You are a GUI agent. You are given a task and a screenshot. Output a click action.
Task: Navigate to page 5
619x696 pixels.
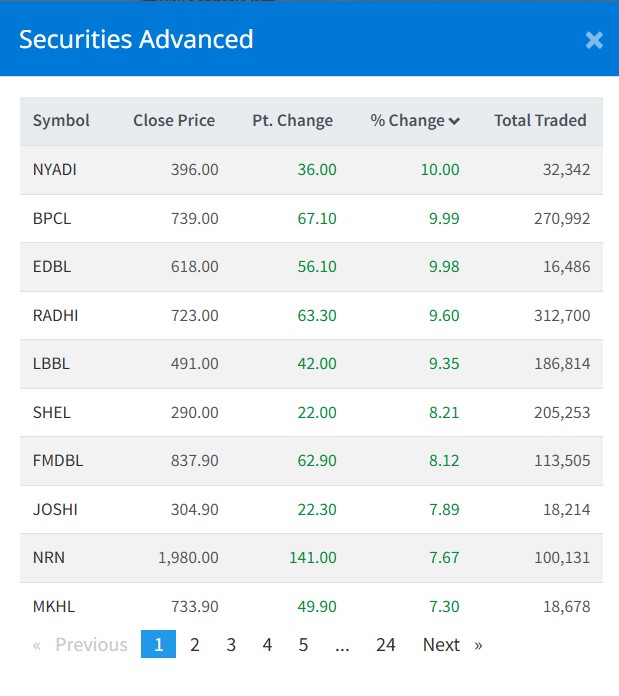pos(303,645)
